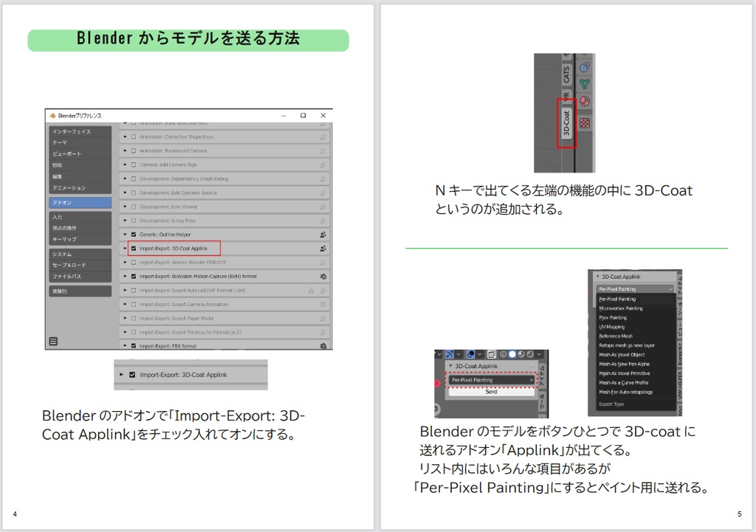Open the overlays dropdown arrow in header

click(480, 354)
